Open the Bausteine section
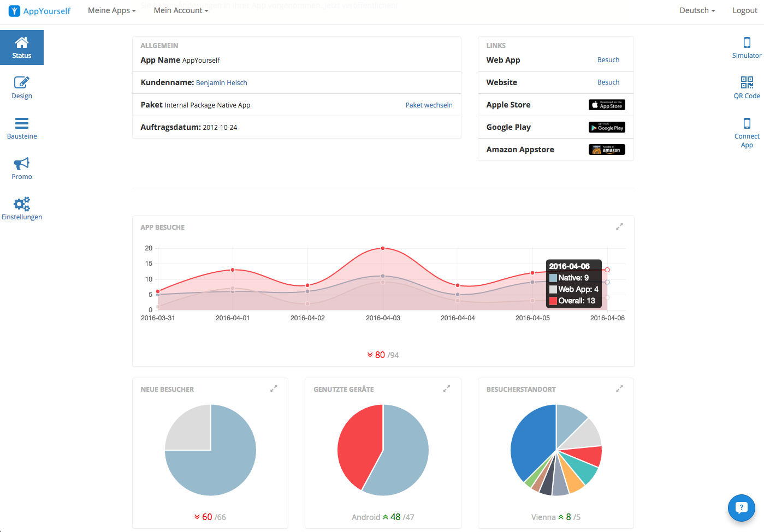This screenshot has height=532, width=764. [22, 128]
